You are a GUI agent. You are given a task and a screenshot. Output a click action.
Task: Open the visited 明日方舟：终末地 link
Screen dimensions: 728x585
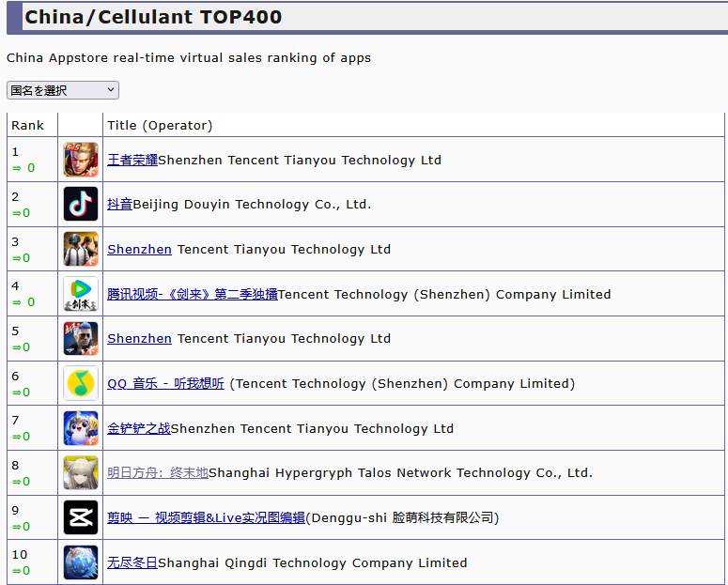pyautogui.click(x=158, y=473)
